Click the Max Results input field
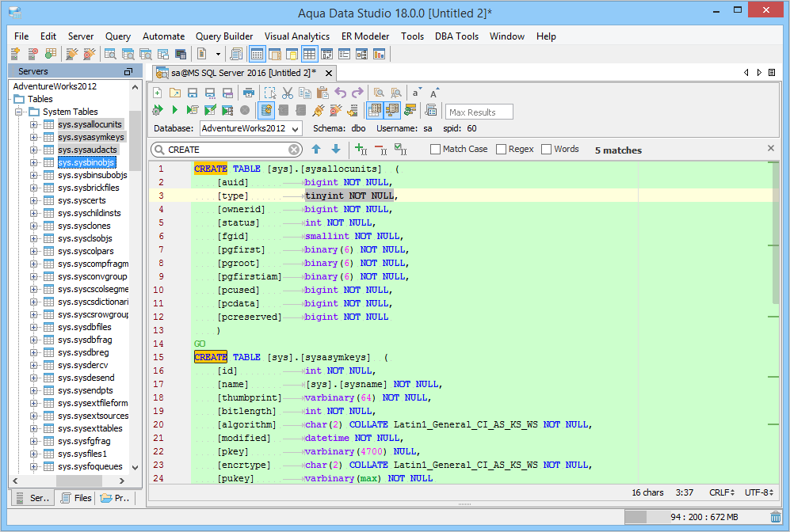790x532 pixels. (479, 112)
